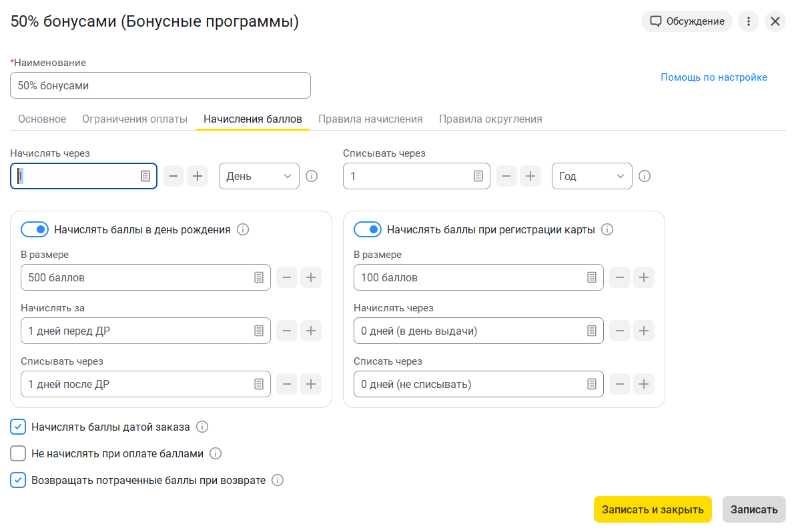This screenshot has width=794, height=532.
Task: Turn off 'Начислять баллы при регистрации карты'
Action: tap(367, 229)
